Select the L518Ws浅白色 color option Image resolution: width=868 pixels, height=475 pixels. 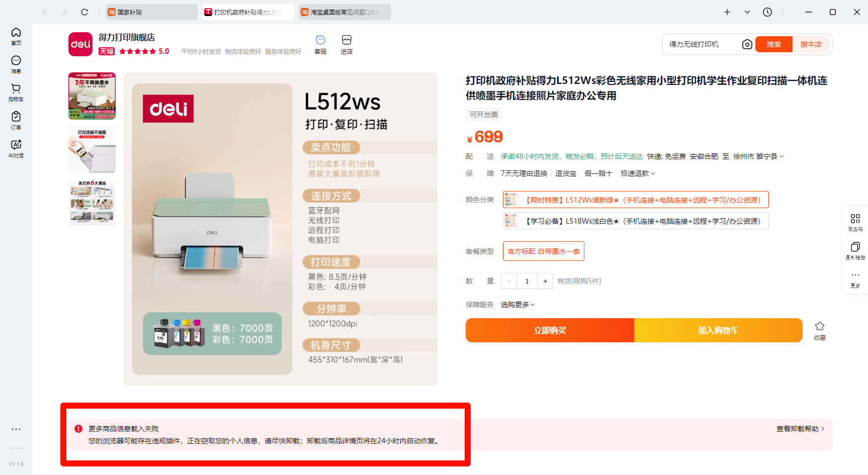[636, 221]
